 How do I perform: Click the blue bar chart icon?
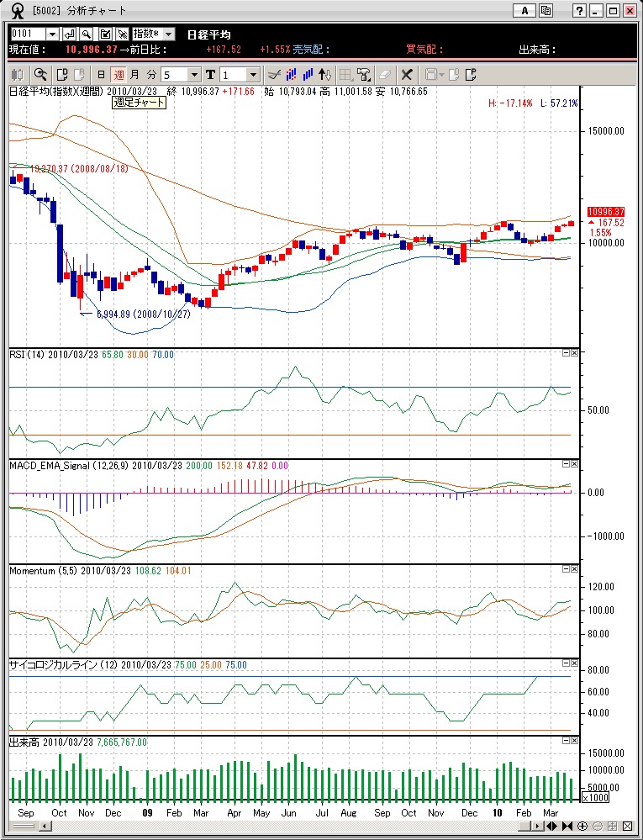[x=308, y=75]
